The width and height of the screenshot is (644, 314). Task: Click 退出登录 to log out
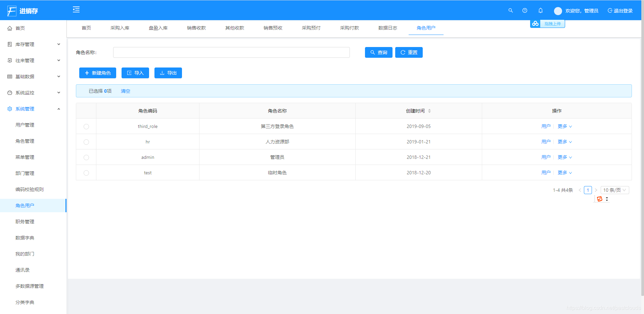pos(620,11)
